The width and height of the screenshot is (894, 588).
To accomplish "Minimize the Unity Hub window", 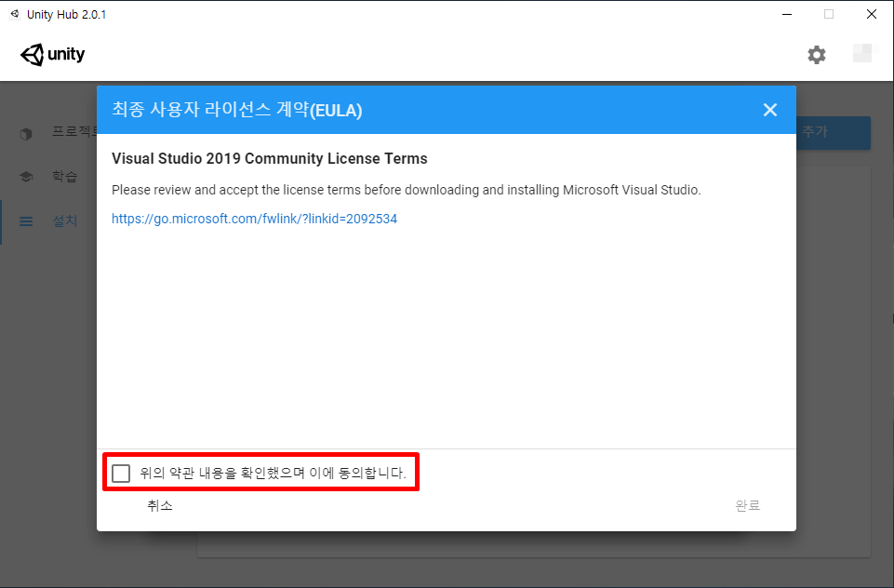I will coord(787,14).
